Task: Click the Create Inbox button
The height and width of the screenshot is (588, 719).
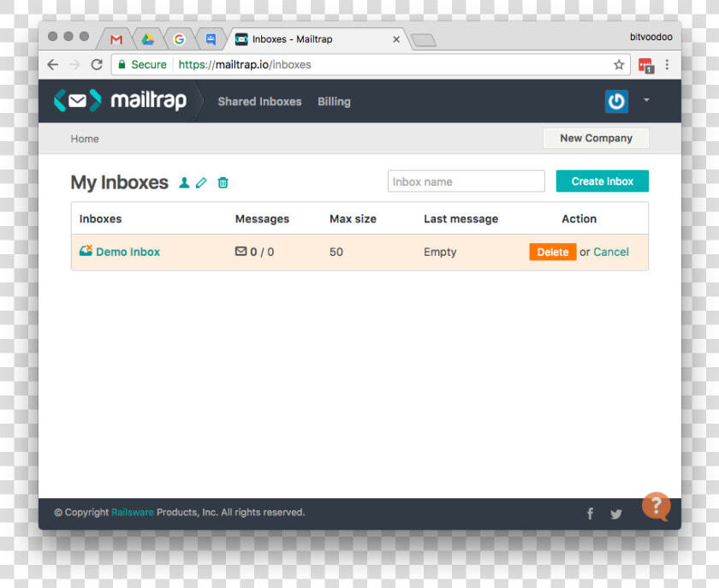Action: click(603, 181)
